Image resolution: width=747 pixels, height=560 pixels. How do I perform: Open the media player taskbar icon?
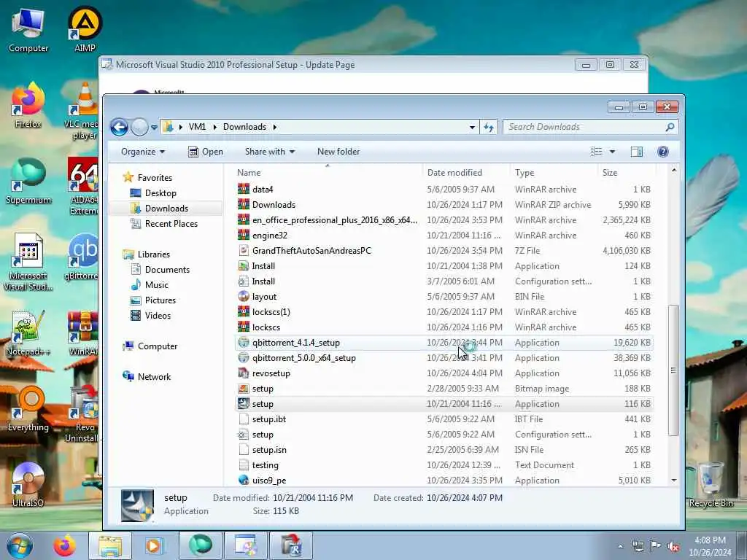coord(154,545)
